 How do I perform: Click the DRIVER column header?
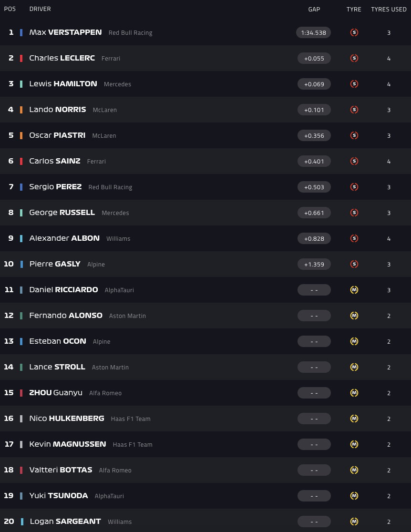[40, 9]
